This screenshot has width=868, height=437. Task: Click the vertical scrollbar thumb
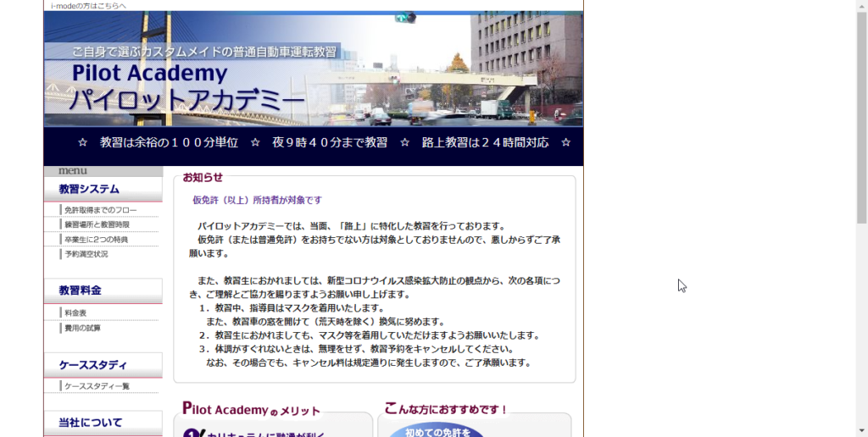(861, 110)
